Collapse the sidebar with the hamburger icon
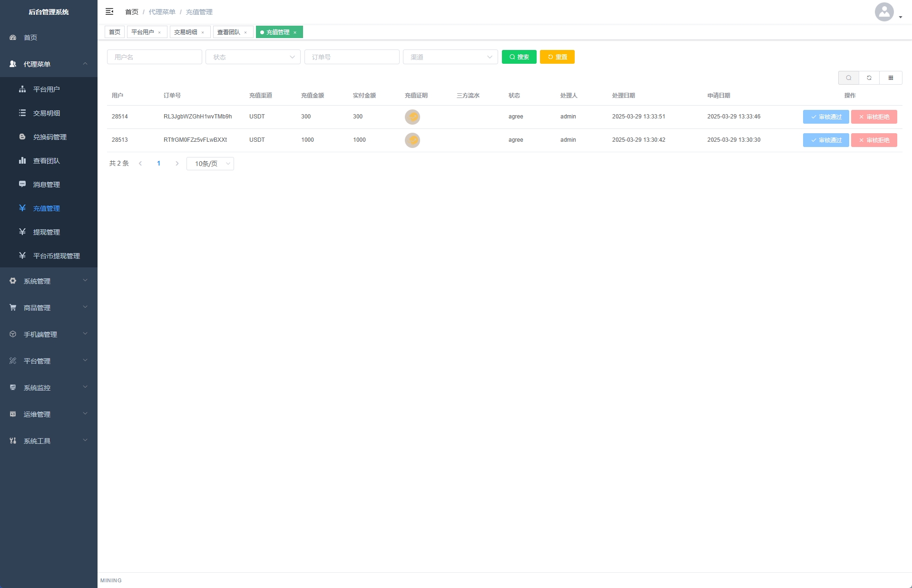 (109, 11)
